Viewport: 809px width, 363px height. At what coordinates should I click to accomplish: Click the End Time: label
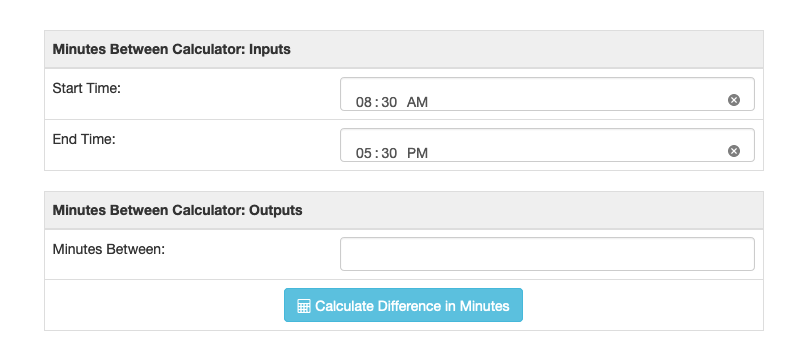84,139
